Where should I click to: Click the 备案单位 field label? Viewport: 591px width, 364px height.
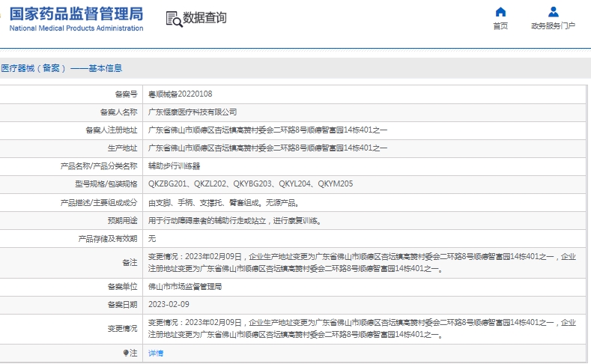123,287
